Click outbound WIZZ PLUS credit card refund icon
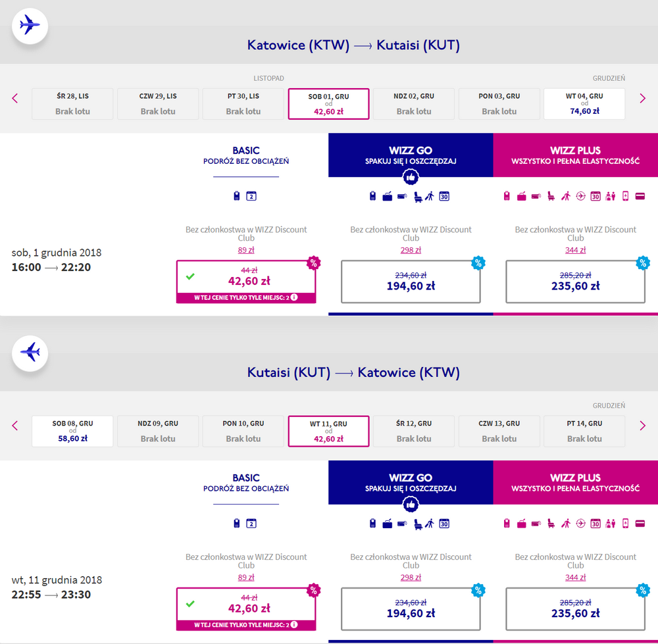The image size is (658, 644). 640,196
